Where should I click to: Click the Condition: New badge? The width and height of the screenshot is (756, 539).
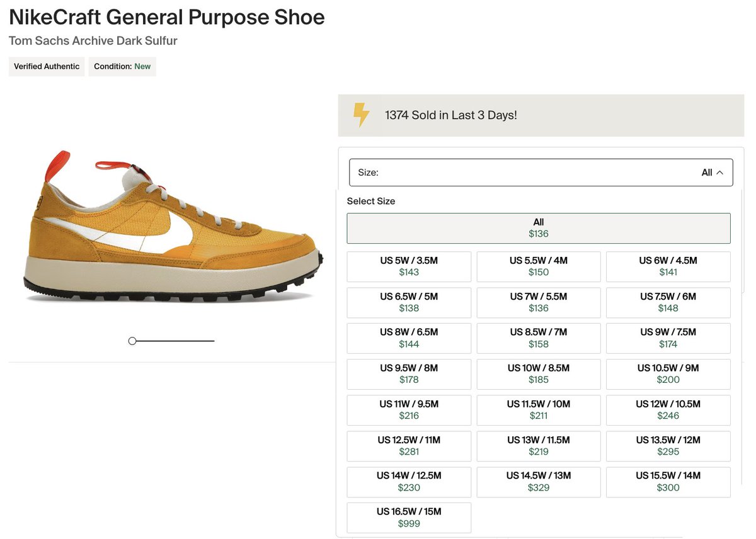click(122, 66)
